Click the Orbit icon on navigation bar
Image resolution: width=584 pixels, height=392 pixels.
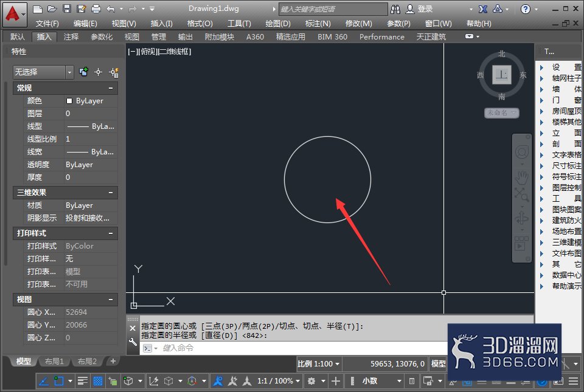click(x=522, y=218)
